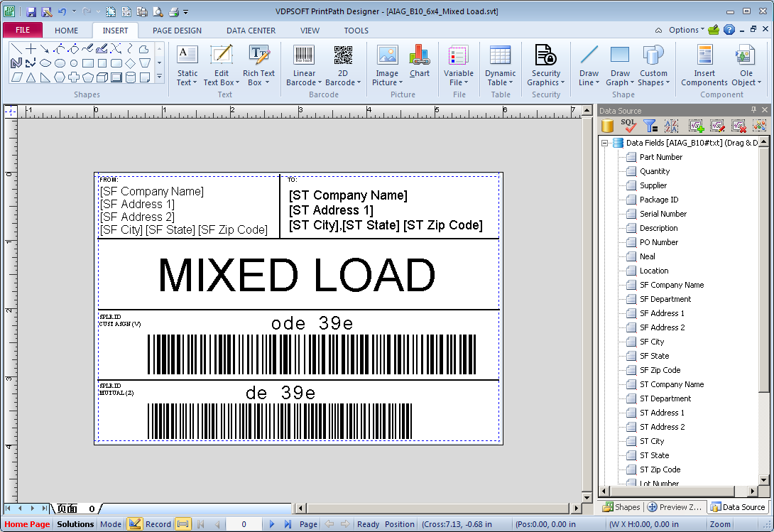Go to next record using the arrow
The height and width of the screenshot is (532, 774).
(271, 524)
